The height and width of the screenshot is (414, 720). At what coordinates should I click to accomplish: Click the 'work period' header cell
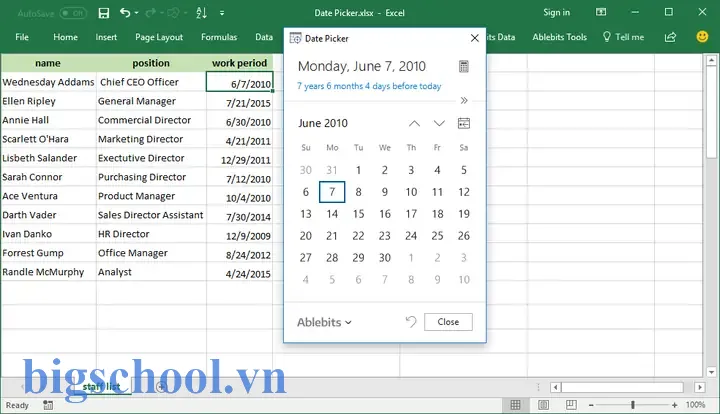(239, 63)
